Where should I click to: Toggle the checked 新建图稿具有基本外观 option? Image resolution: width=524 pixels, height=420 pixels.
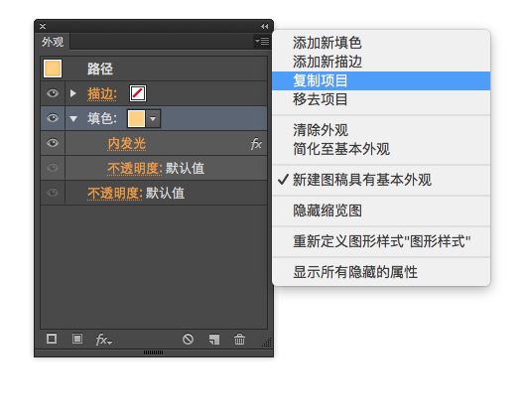click(x=381, y=180)
